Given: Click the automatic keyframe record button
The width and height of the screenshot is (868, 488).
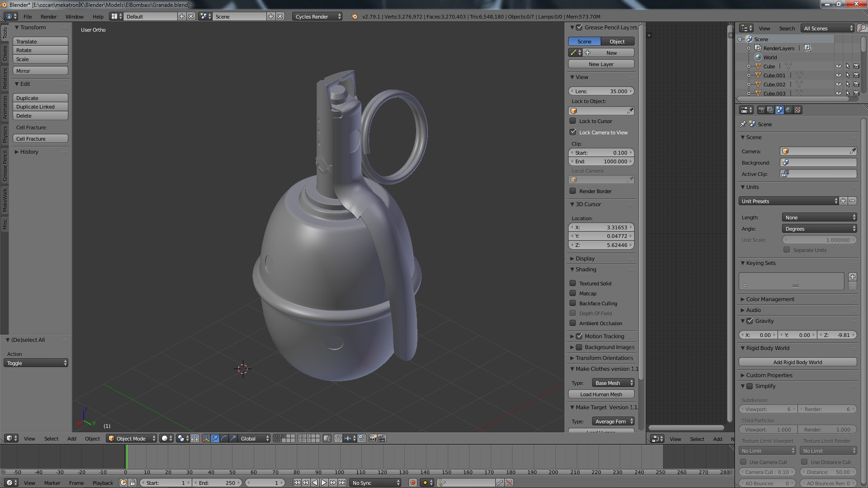Looking at the screenshot, I should tap(413, 483).
